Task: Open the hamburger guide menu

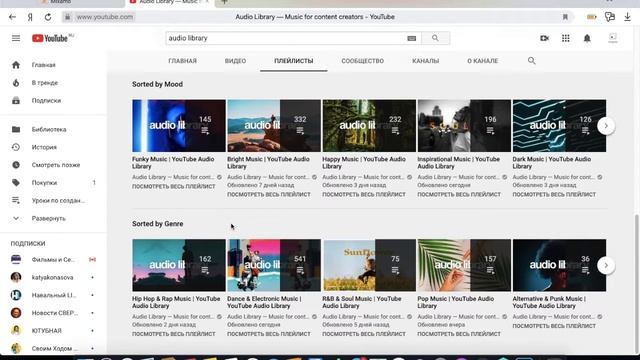Action: (16, 38)
